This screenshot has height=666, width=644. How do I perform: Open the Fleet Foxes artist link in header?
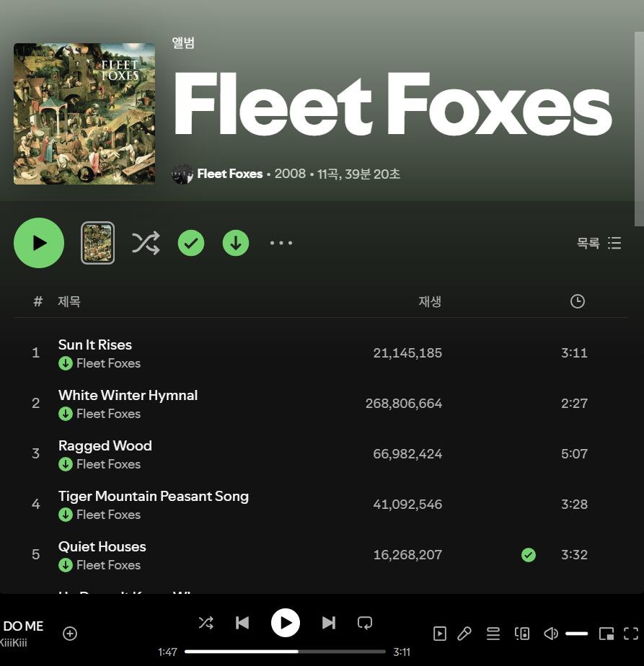point(230,174)
